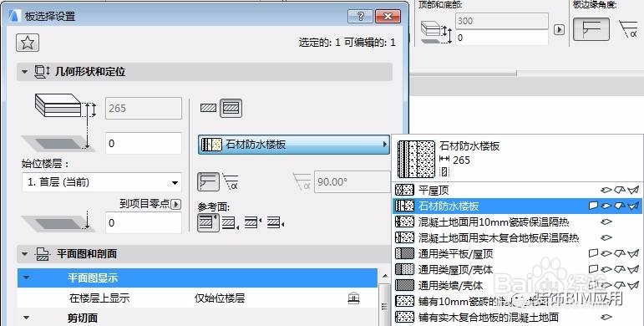This screenshot has height=326, width=644.
Task: Click the elevation offset field below thickness
Action: 144,144
